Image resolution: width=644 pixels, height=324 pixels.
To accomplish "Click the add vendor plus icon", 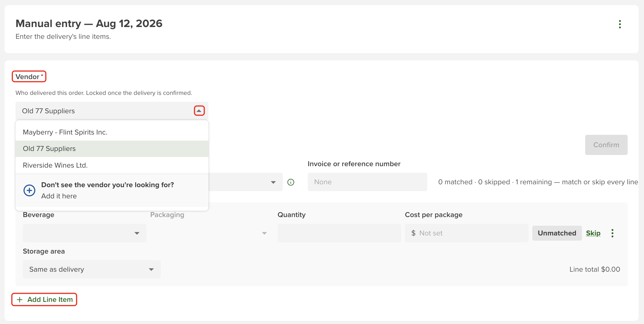I will [x=29, y=190].
